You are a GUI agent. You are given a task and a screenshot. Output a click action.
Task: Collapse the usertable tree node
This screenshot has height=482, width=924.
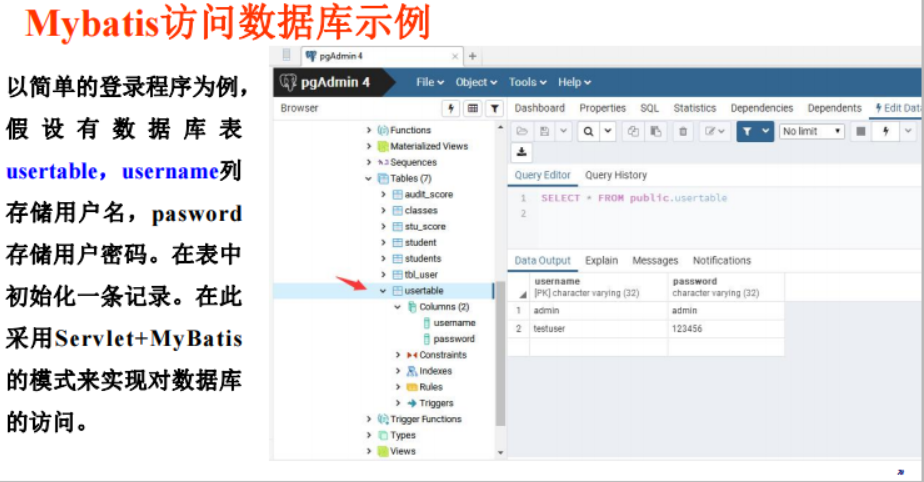pyautogui.click(x=384, y=290)
